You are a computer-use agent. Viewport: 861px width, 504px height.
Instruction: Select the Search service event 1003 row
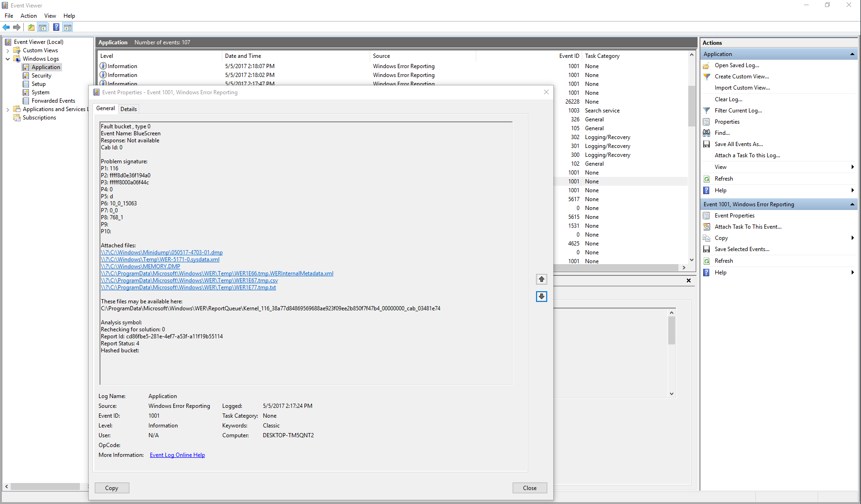click(x=621, y=111)
